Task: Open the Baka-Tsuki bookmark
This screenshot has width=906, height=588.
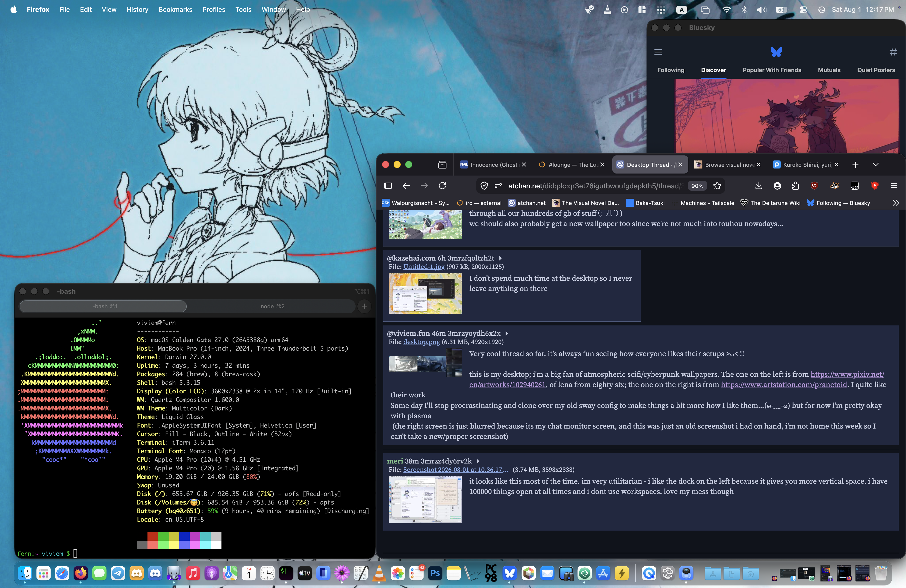Action: click(645, 203)
